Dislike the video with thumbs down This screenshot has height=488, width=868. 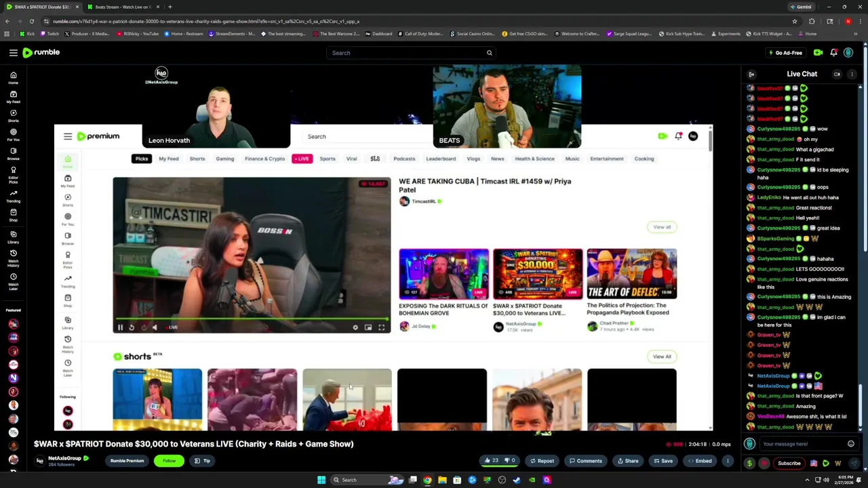pyautogui.click(x=509, y=461)
